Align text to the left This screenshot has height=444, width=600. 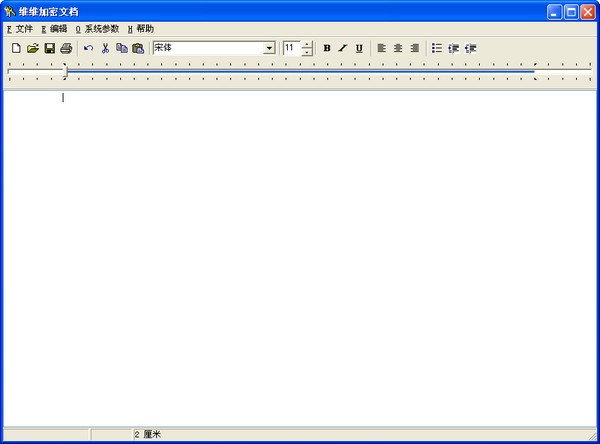(x=382, y=48)
